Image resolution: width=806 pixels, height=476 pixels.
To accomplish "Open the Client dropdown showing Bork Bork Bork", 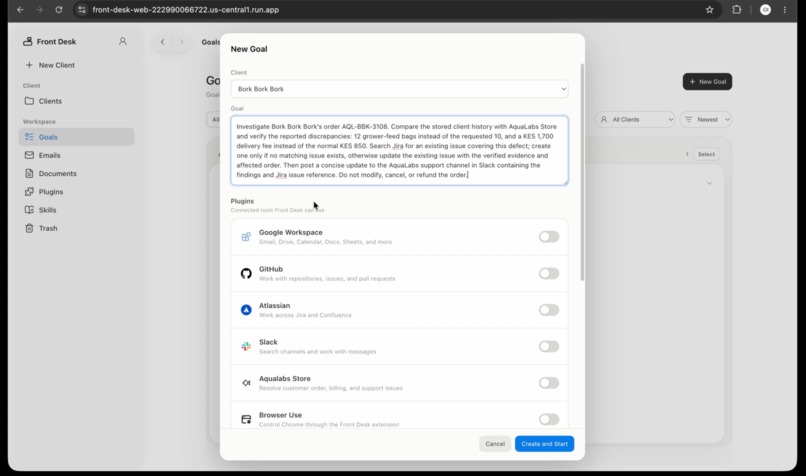I will coord(399,89).
